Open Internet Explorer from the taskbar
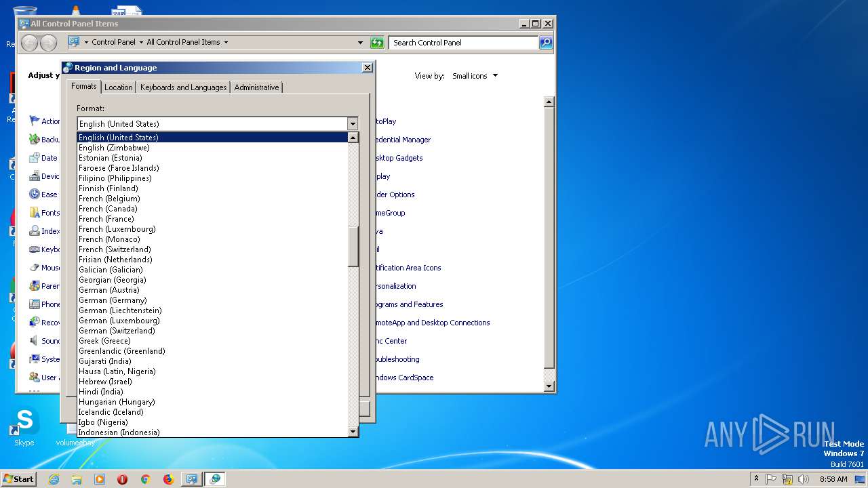Image resolution: width=868 pixels, height=488 pixels. (54, 479)
